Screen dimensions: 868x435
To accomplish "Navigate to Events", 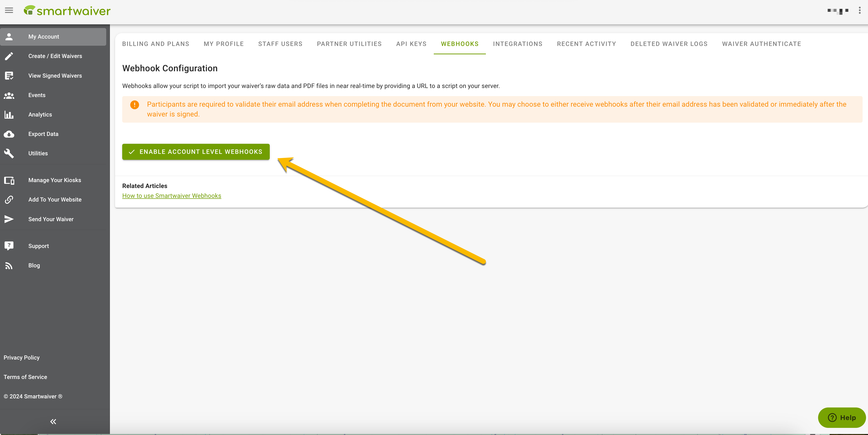I will pyautogui.click(x=53, y=95).
